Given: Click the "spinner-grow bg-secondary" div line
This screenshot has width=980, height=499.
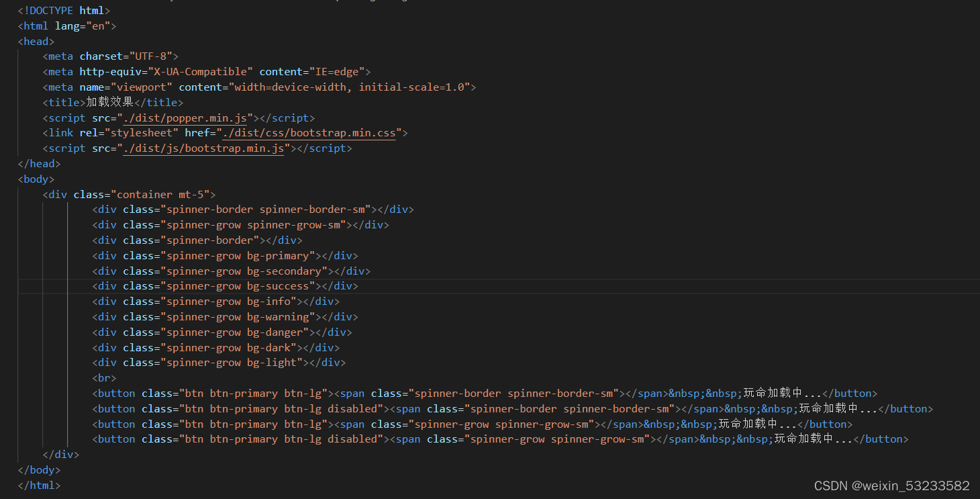Looking at the screenshot, I should [x=232, y=271].
